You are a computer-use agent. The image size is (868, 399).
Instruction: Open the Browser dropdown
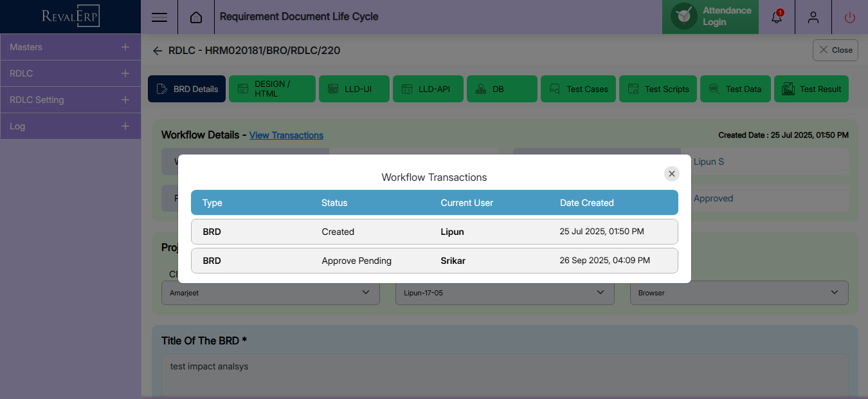tap(739, 293)
